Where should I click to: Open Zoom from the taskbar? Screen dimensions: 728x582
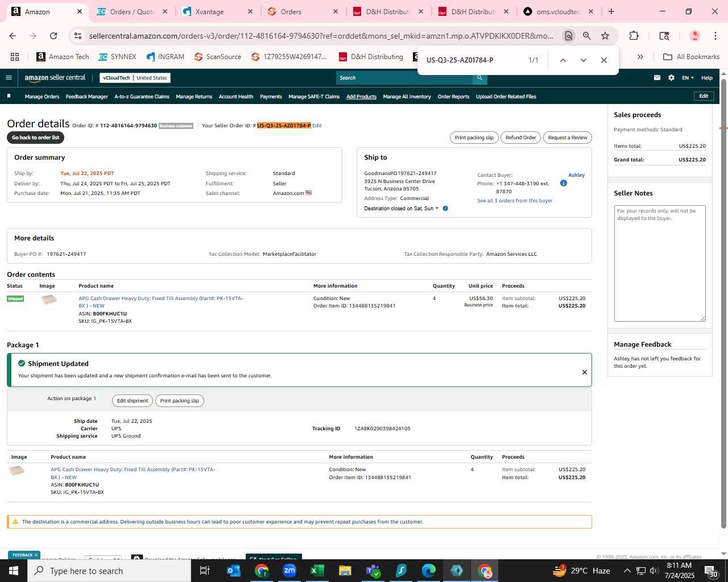[289, 571]
